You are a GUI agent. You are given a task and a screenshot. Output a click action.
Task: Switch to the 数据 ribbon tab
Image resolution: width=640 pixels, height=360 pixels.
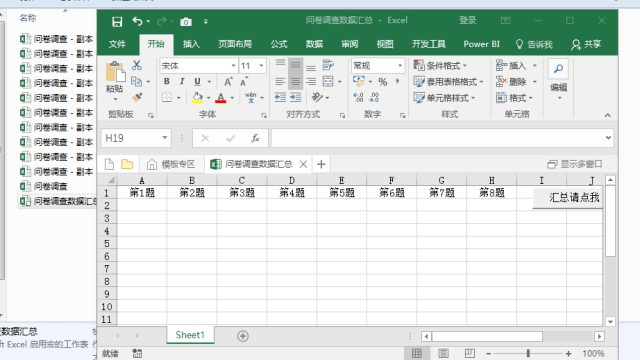[314, 44]
